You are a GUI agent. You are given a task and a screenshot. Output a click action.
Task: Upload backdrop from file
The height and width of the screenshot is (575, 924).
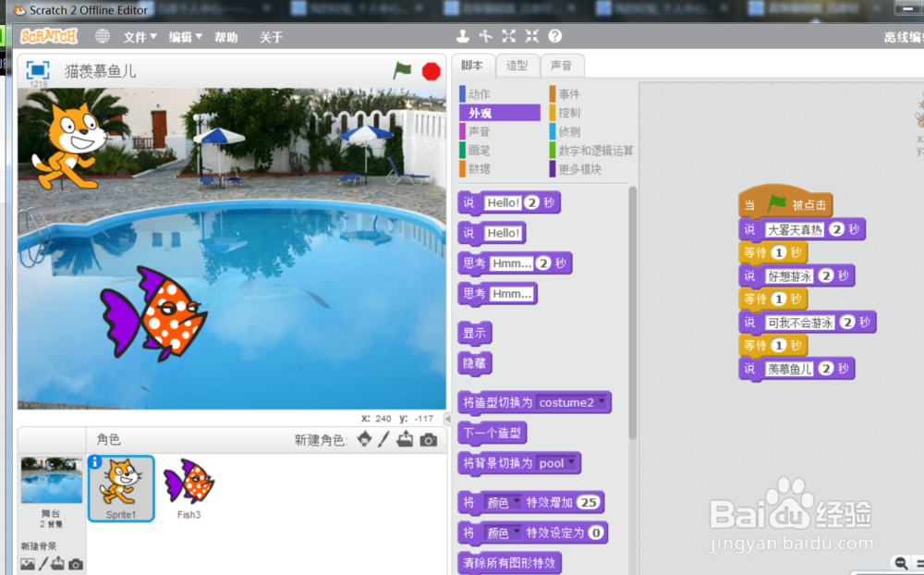(x=57, y=564)
